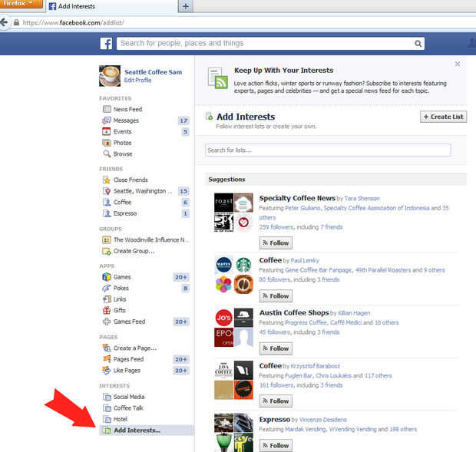Open the Events label in Favorites
Viewport: 476px width, 452px height.
(122, 132)
